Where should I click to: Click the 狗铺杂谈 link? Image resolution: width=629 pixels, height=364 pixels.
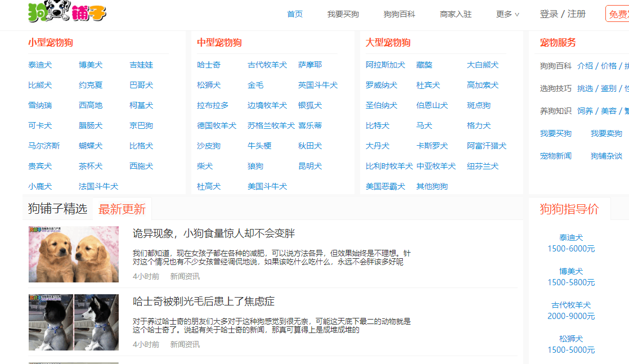(606, 156)
